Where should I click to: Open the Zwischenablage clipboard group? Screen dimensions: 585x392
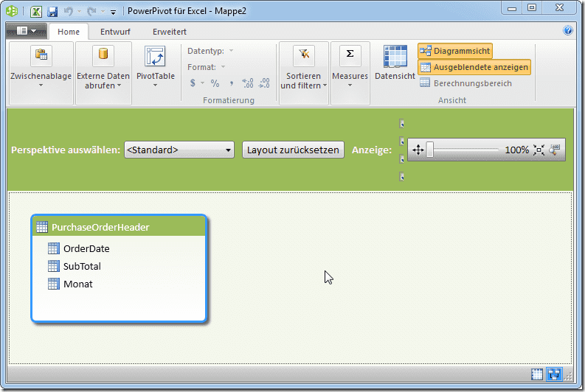pos(41,73)
